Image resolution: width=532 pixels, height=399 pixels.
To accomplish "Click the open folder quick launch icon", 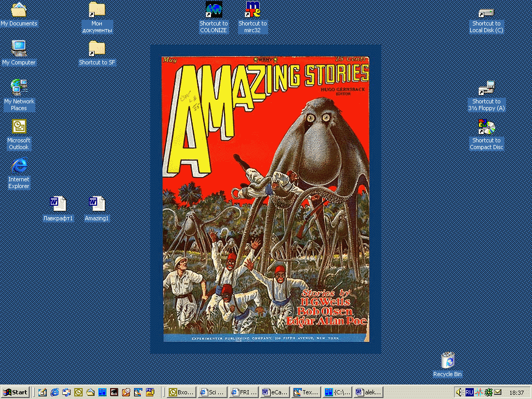I will tap(90, 392).
